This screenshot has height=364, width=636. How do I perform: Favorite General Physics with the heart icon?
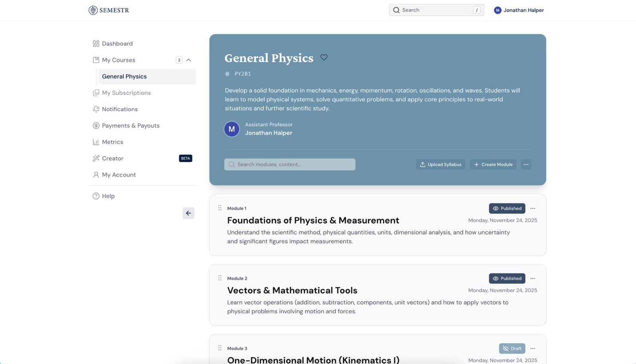(x=324, y=57)
